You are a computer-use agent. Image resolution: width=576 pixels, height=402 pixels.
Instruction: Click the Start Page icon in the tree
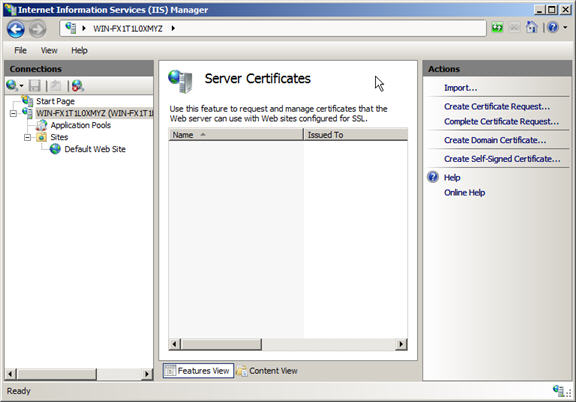click(x=27, y=101)
